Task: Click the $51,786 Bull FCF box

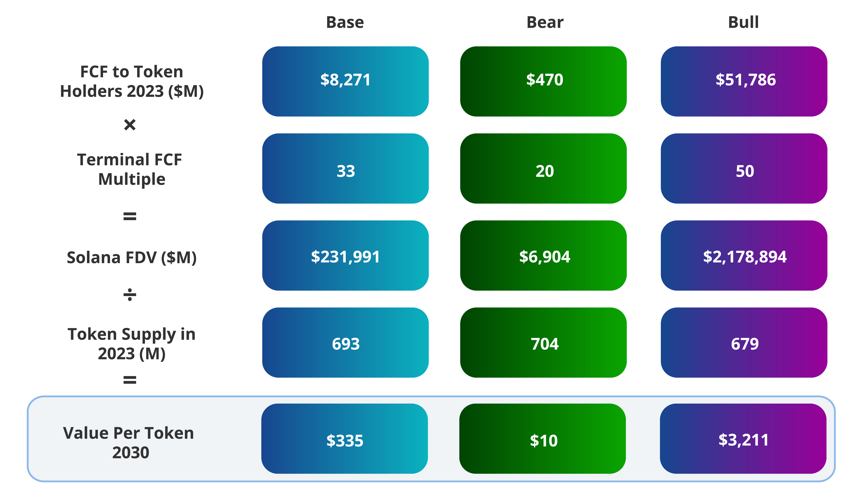Action: click(744, 81)
